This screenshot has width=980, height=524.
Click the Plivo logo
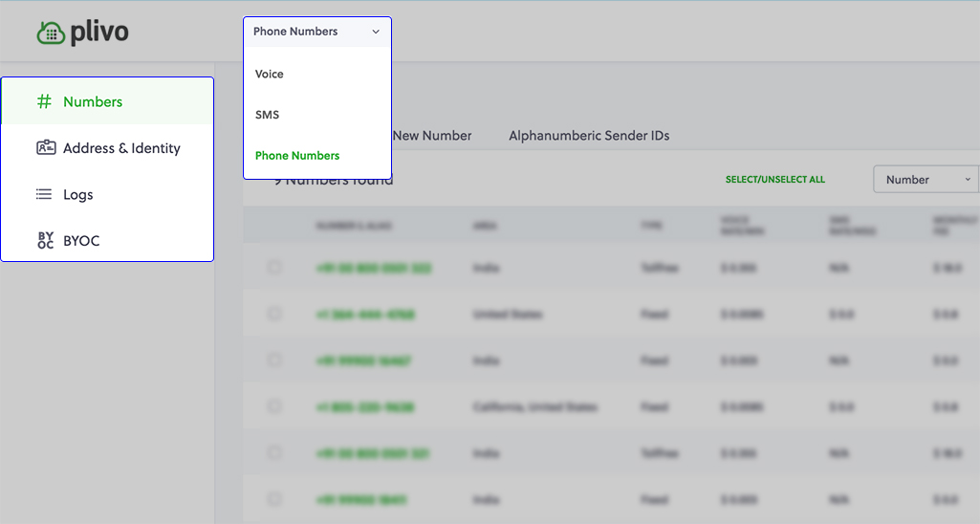(82, 33)
